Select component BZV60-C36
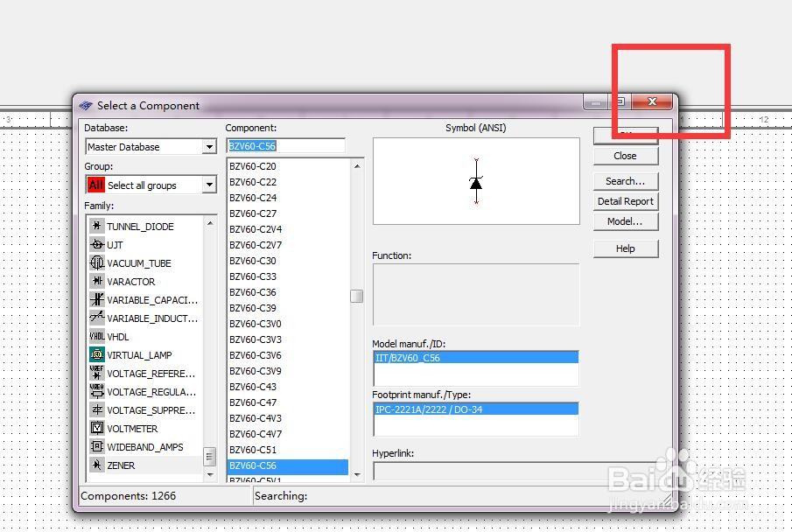792x532 pixels. click(x=253, y=292)
